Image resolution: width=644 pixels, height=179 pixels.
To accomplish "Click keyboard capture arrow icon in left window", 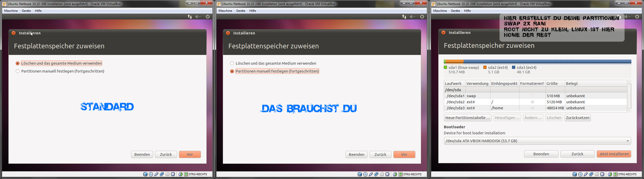I will pos(186,174).
